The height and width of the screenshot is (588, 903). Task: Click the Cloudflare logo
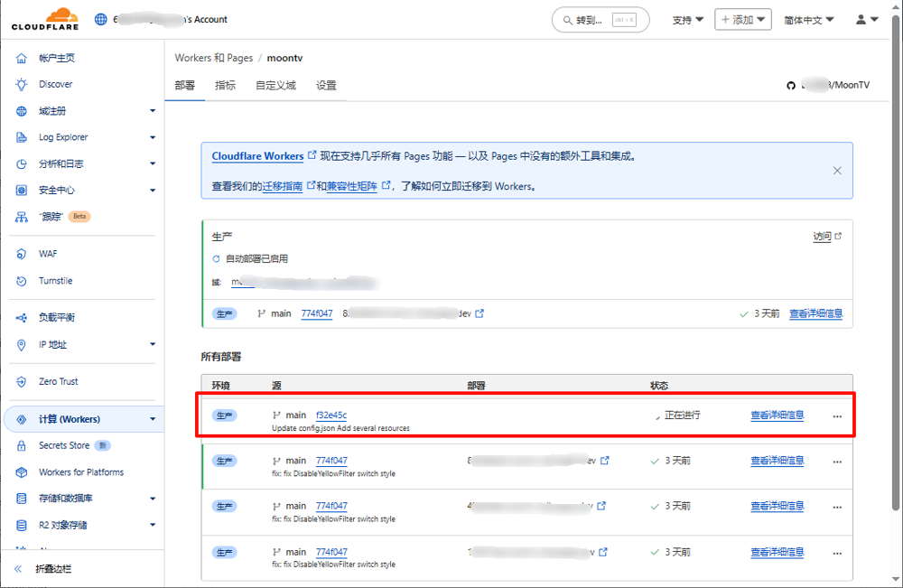(45, 19)
